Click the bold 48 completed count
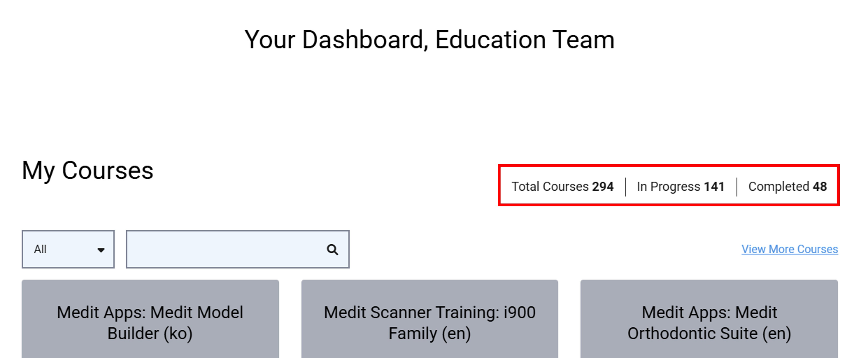 [x=820, y=186]
